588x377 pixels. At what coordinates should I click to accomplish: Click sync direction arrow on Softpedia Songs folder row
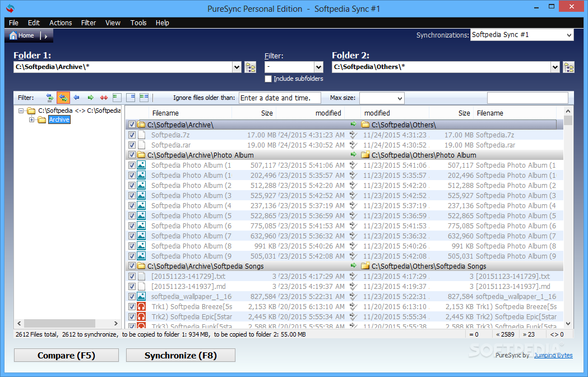tap(353, 266)
